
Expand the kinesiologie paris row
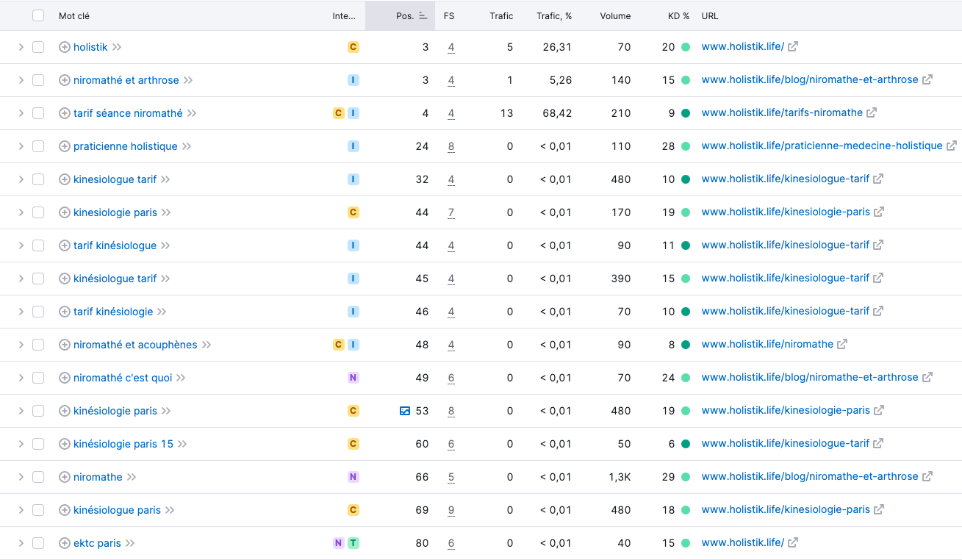tap(21, 212)
